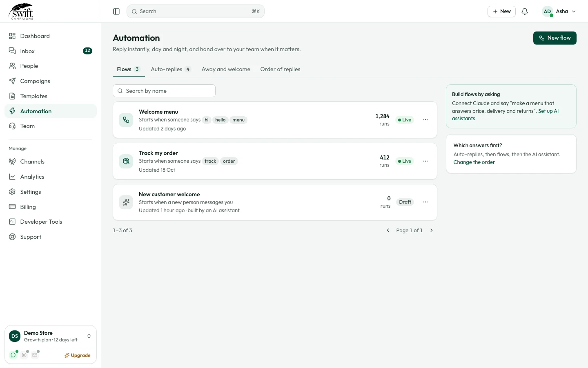
Task: Open Billing in the sidebar
Action: tap(51, 207)
